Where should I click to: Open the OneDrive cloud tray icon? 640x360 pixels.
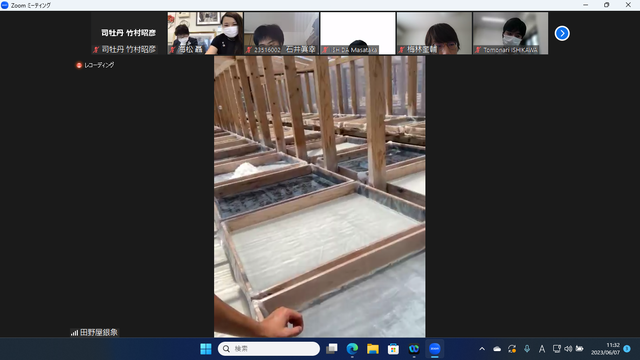coord(497,349)
